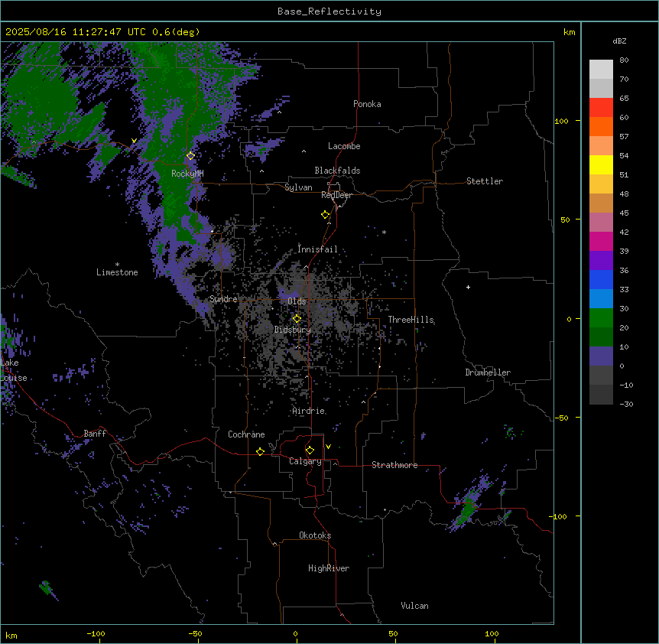The height and width of the screenshot is (644, 659).
Task: Click the Limestone label
Action: pos(117,272)
